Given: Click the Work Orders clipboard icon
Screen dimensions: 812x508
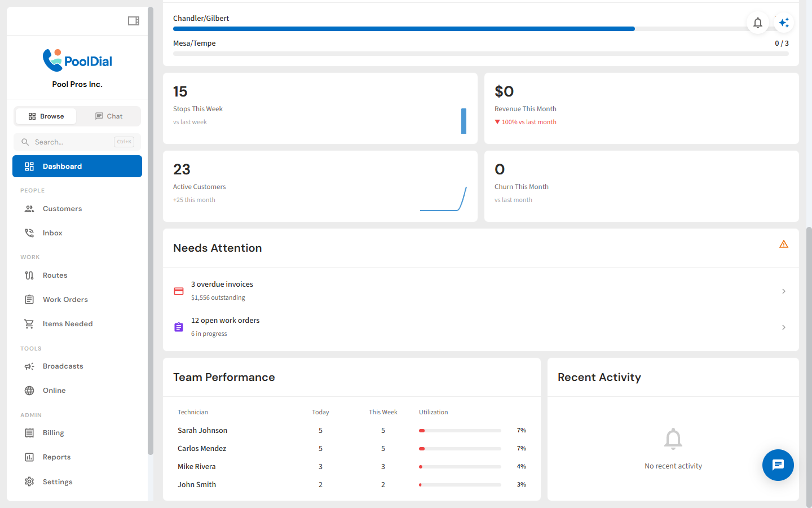Looking at the screenshot, I should (x=29, y=300).
